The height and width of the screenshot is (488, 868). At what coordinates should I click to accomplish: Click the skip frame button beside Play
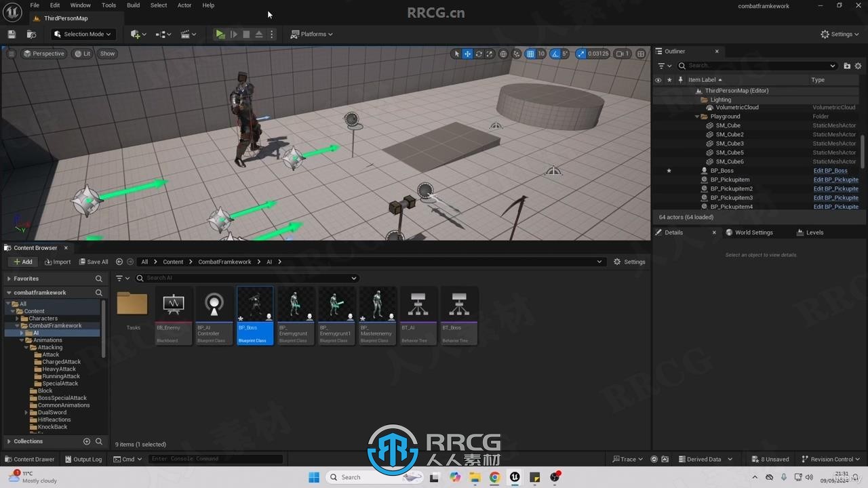(234, 34)
